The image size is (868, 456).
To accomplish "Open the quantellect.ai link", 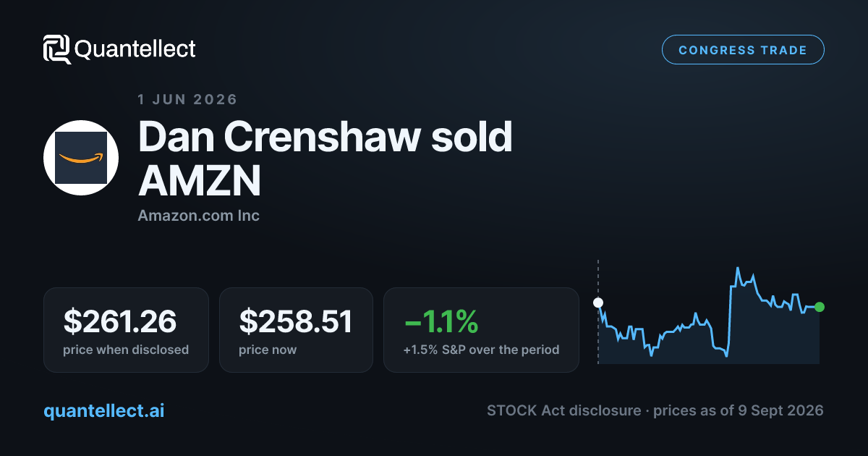I will pyautogui.click(x=104, y=411).
